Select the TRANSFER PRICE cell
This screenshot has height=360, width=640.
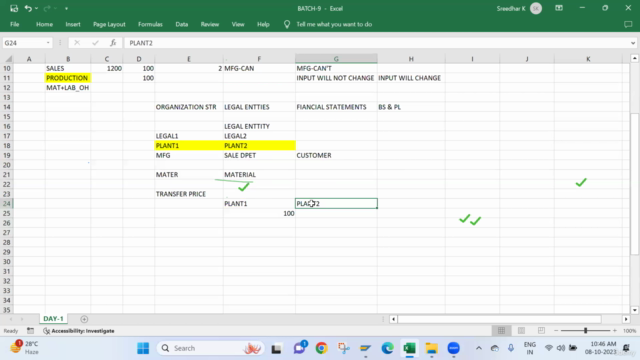click(189, 194)
